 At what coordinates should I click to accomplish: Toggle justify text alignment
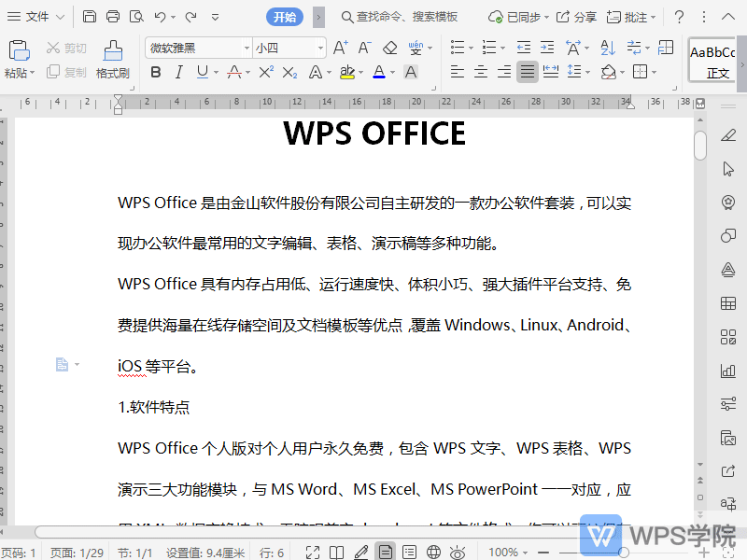point(528,72)
